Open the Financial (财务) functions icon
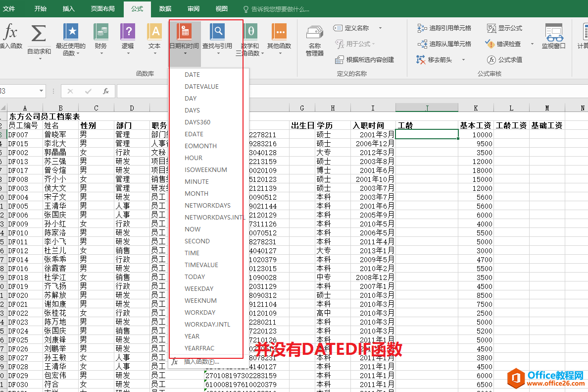This screenshot has width=588, height=392. (x=101, y=32)
